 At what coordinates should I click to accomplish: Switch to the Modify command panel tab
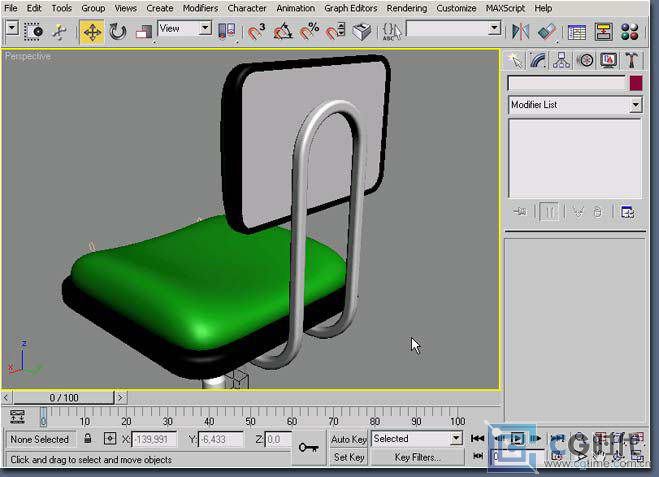click(538, 61)
